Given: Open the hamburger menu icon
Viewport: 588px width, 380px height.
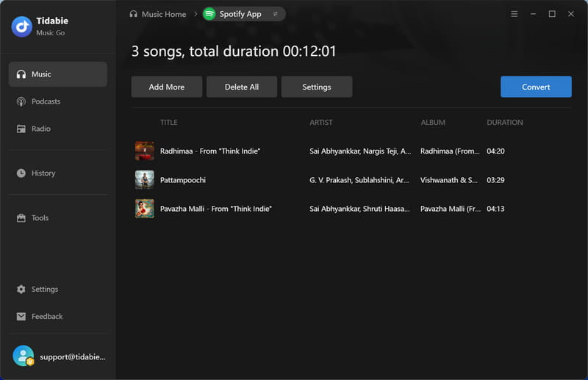Looking at the screenshot, I should click(x=514, y=14).
